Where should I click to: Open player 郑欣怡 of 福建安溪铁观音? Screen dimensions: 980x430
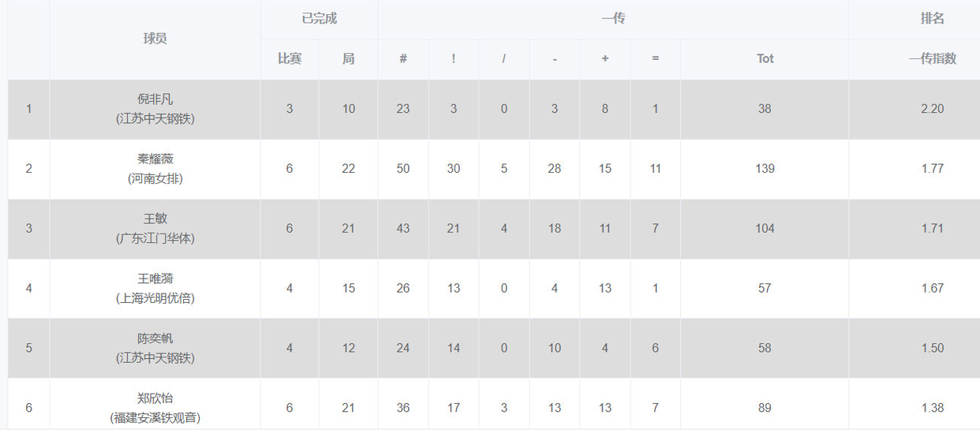click(155, 398)
